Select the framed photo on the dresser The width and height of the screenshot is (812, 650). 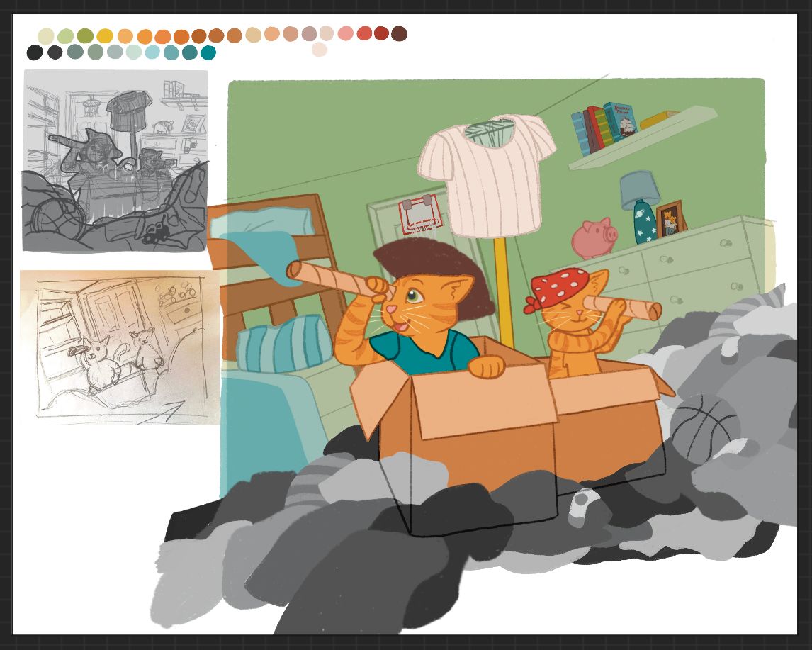click(x=670, y=219)
